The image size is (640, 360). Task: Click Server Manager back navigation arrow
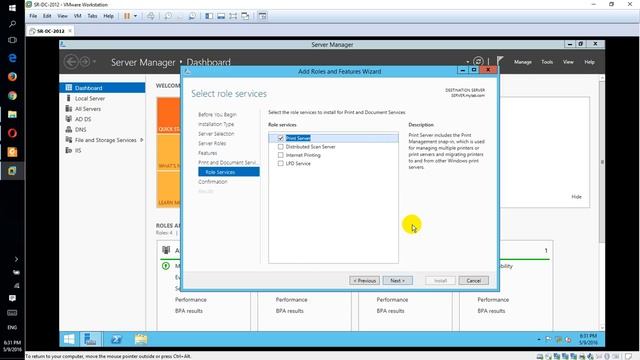[71, 62]
